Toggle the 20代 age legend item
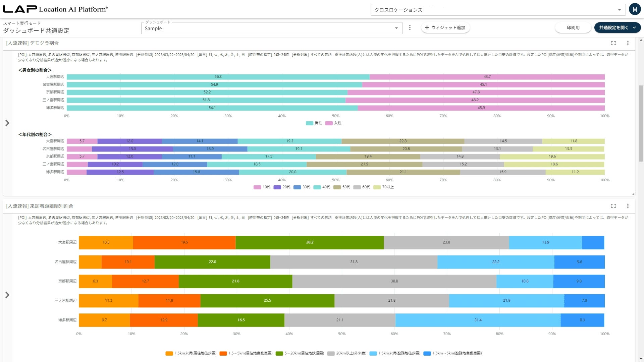The height and width of the screenshot is (362, 644). [x=282, y=187]
